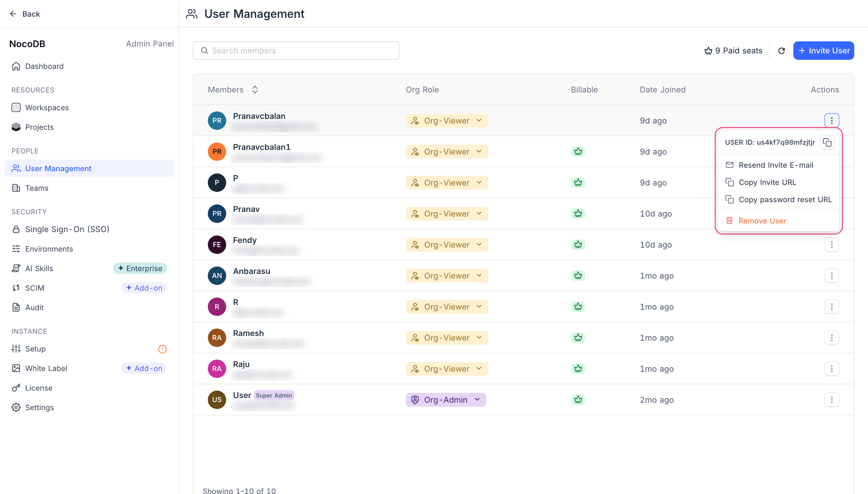Open the actions menu for the Super Admin User

pos(831,400)
